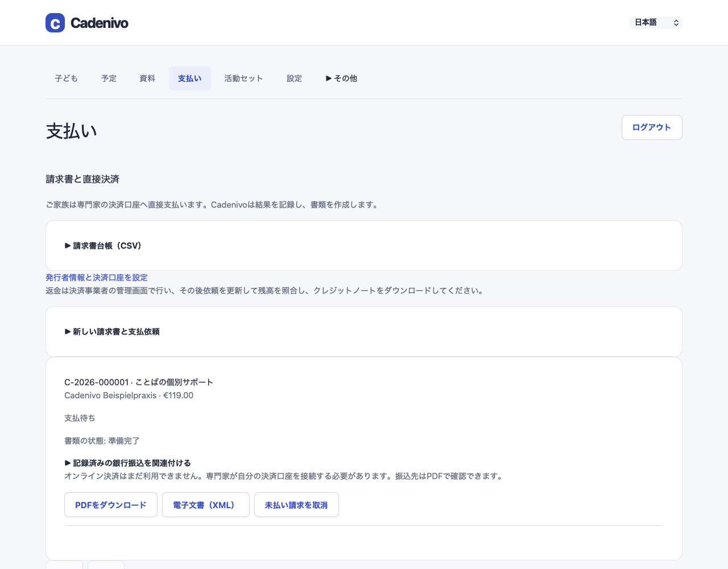Click the 支払待ち status text
Screen dimensions: 728x569
[x=80, y=418]
